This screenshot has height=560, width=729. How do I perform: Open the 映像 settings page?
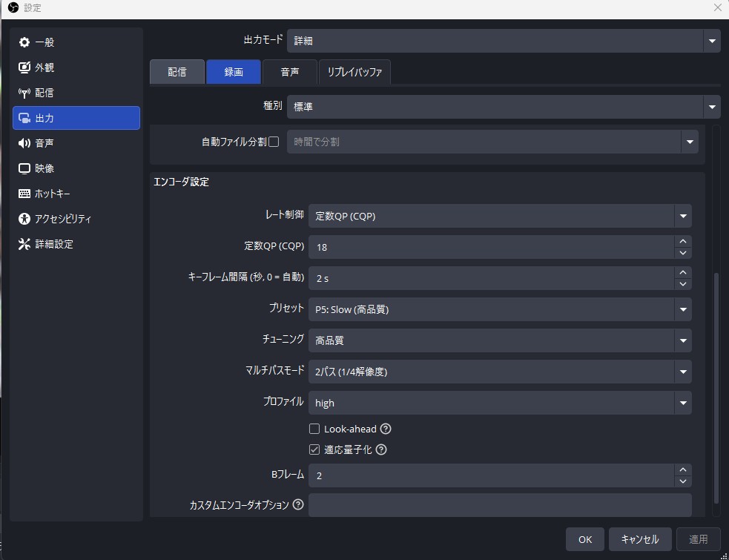click(x=76, y=168)
